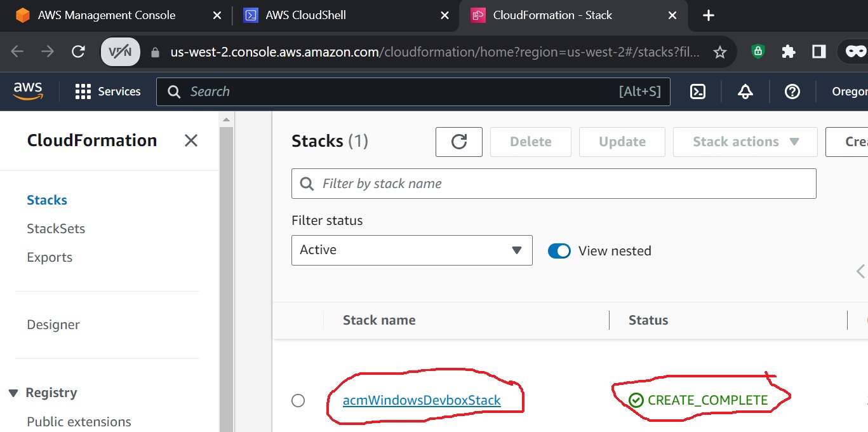Open the Oregon region selector
The width and height of the screenshot is (868, 432).
click(850, 91)
